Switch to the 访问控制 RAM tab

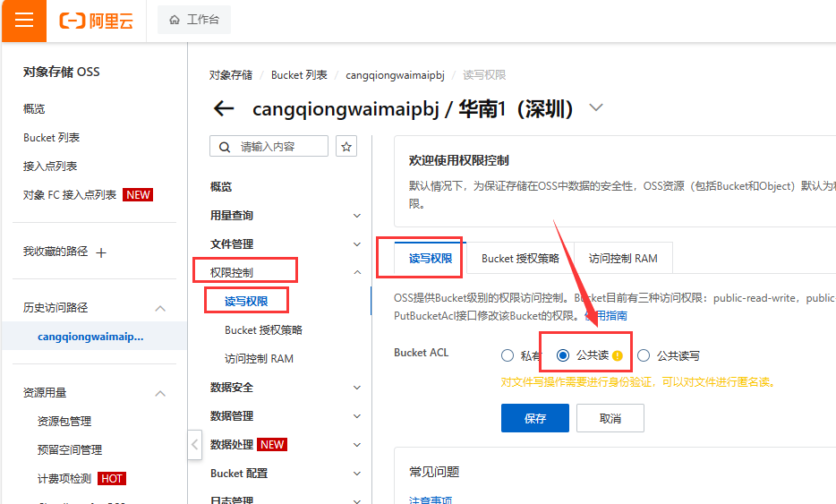pos(623,258)
